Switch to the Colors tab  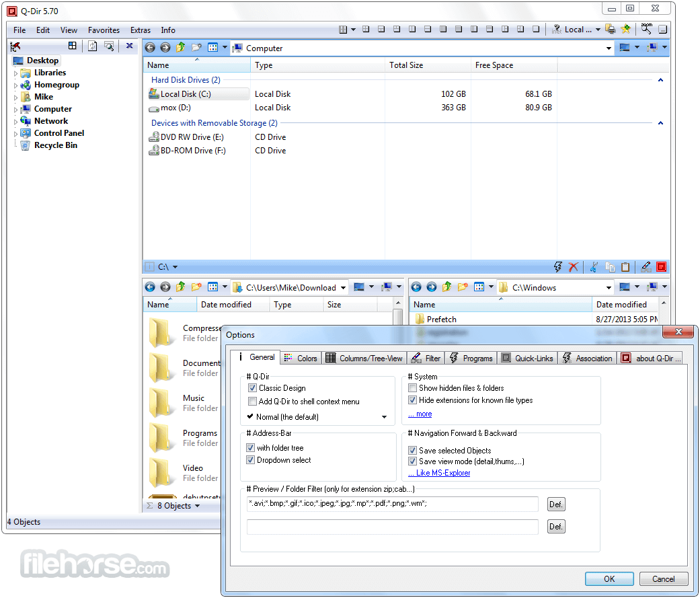301,358
